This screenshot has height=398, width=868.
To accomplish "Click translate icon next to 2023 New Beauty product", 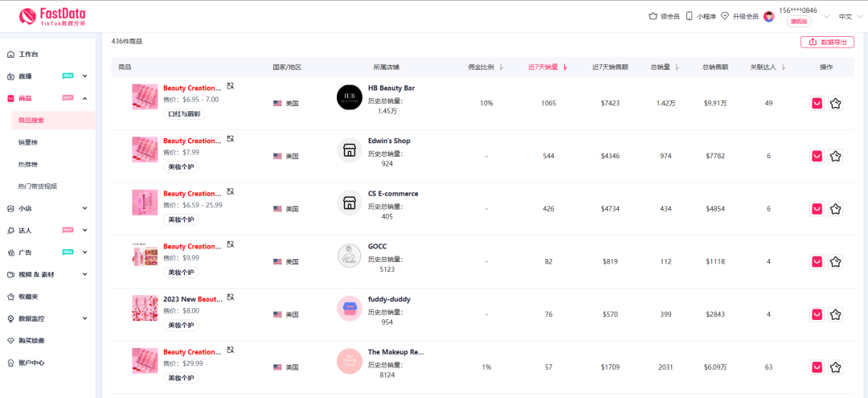I will coord(231,297).
